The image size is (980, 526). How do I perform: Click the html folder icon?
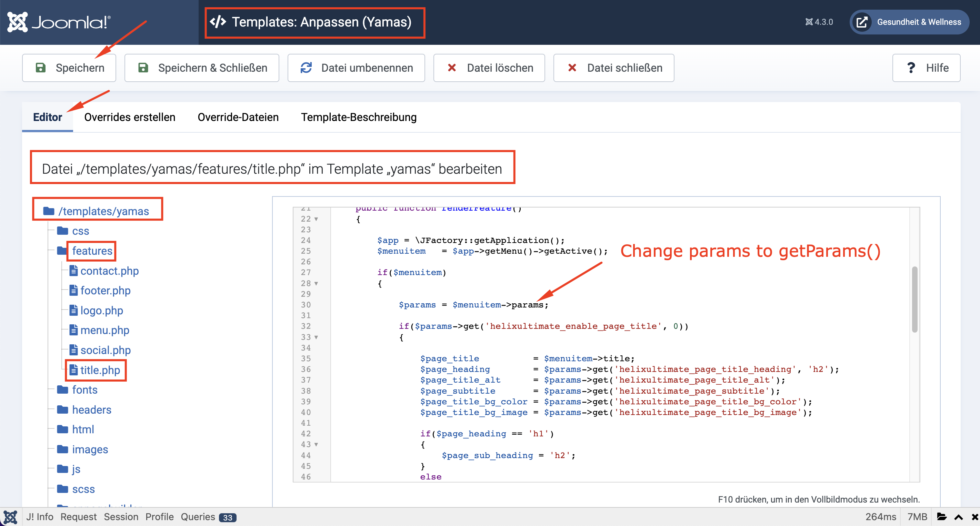click(62, 429)
